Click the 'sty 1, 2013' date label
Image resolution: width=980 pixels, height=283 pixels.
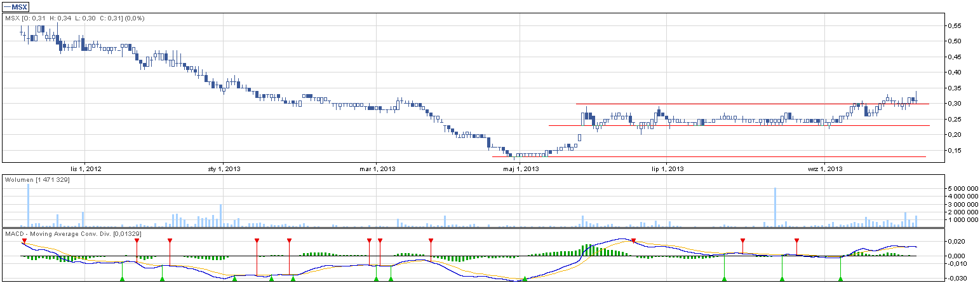coord(224,169)
